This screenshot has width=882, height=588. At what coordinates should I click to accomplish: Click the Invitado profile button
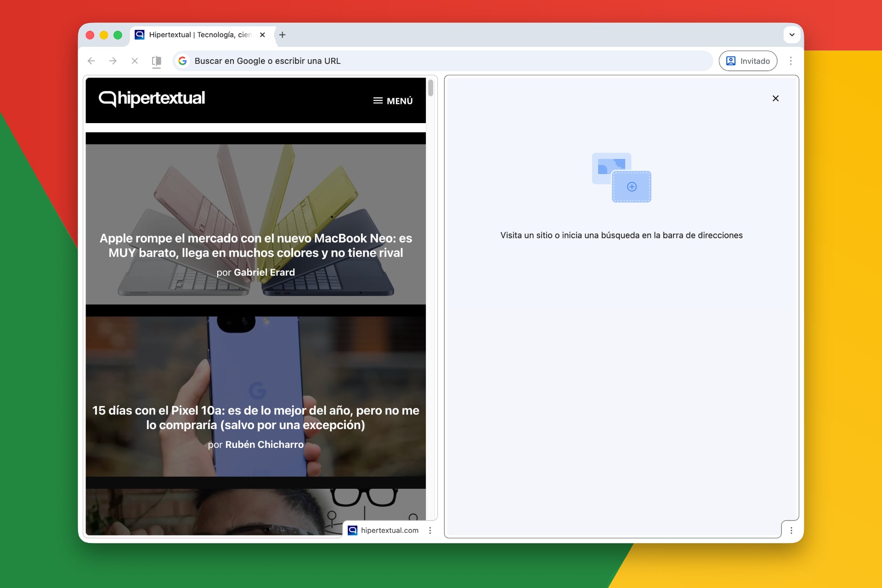click(748, 61)
